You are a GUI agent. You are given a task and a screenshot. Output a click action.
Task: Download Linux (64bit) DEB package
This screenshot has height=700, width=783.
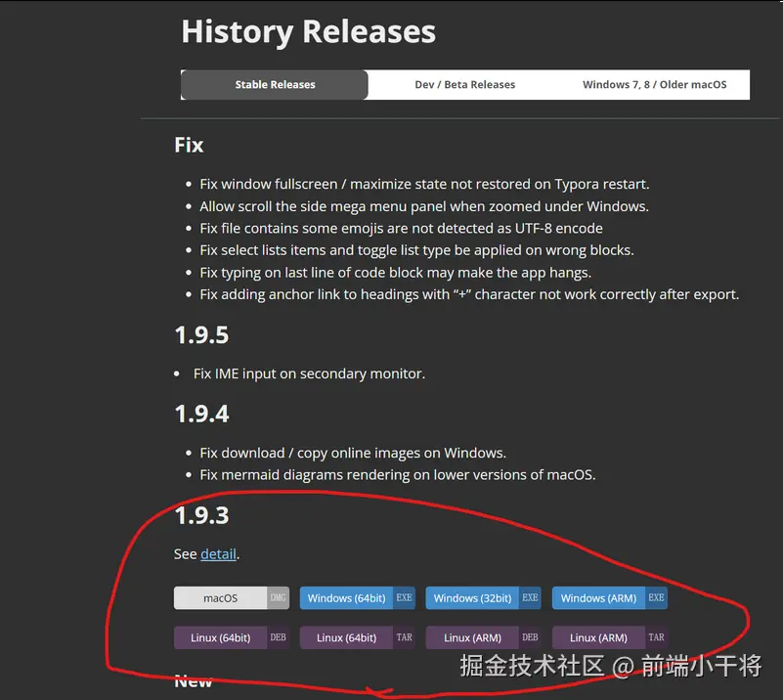[x=220, y=636]
